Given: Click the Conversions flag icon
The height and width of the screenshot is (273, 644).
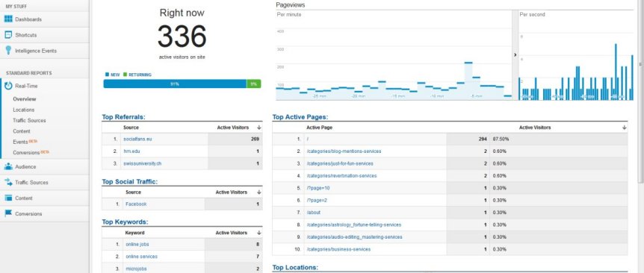Looking at the screenshot, I should click(x=8, y=213).
